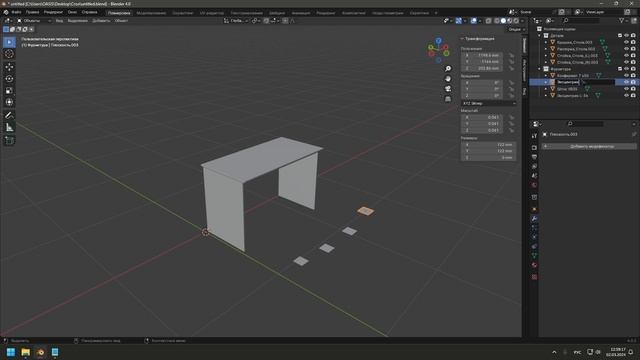The height and width of the screenshot is (360, 640).
Task: Expand the Крышка_Стола.003 object row
Action: click(x=546, y=42)
